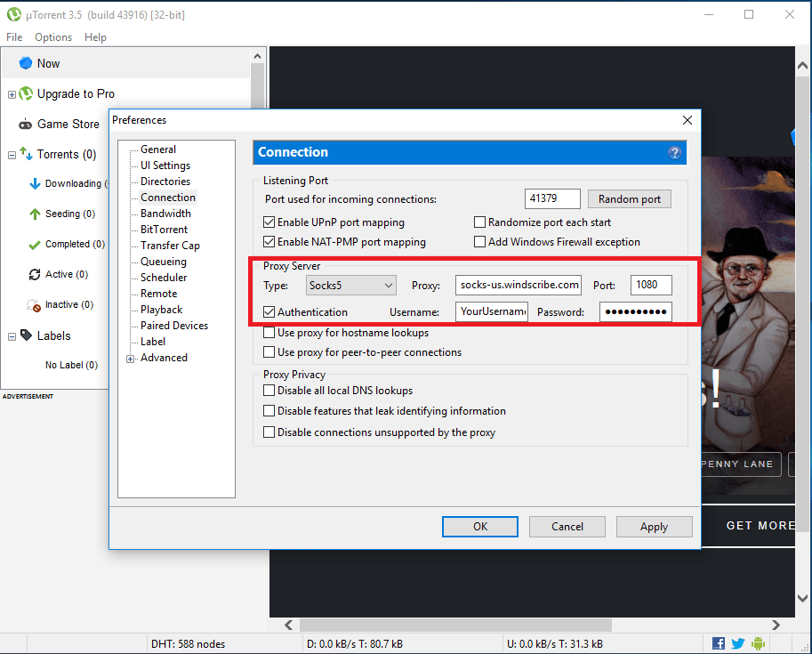Click the right arrow of horizontal scrollbar
The height and width of the screenshot is (654, 812).
776,625
